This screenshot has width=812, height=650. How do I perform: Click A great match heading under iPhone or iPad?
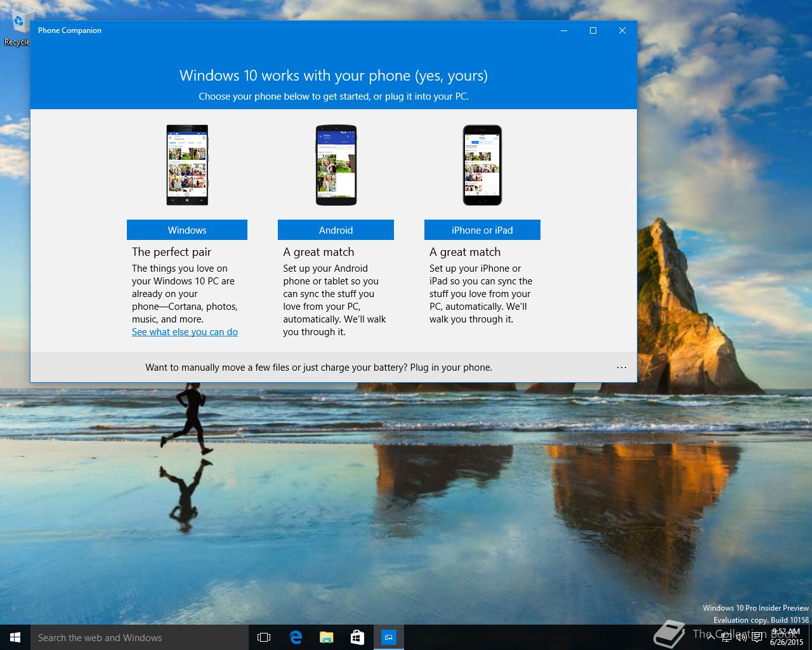pyautogui.click(x=465, y=252)
